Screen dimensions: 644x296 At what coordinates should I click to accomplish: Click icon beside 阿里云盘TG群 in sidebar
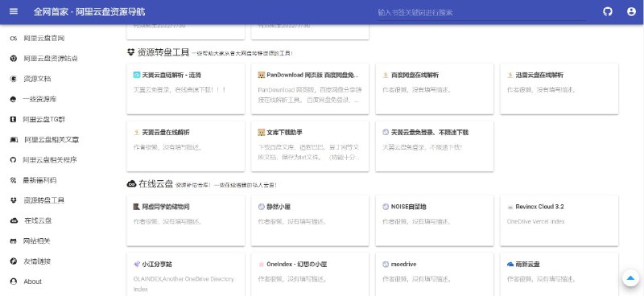point(13,120)
